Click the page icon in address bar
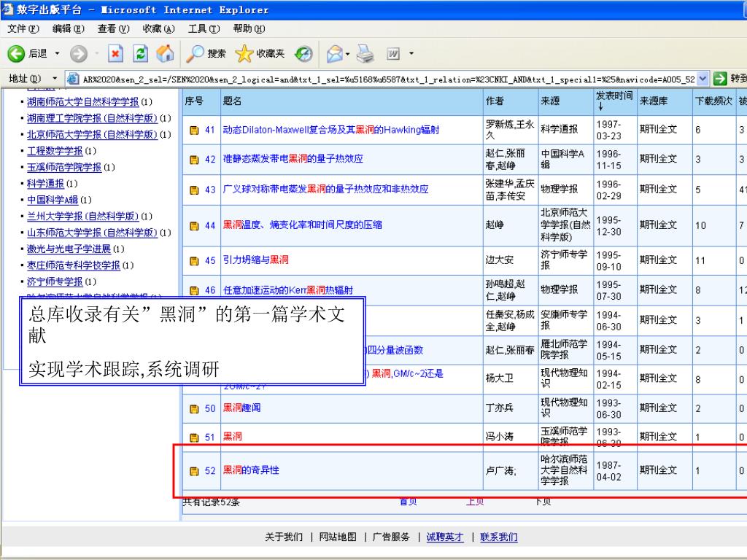 pyautogui.click(x=72, y=79)
